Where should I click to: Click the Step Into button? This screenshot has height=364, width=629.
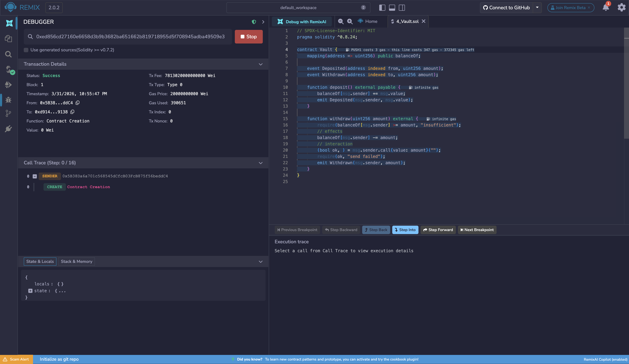tap(405, 230)
